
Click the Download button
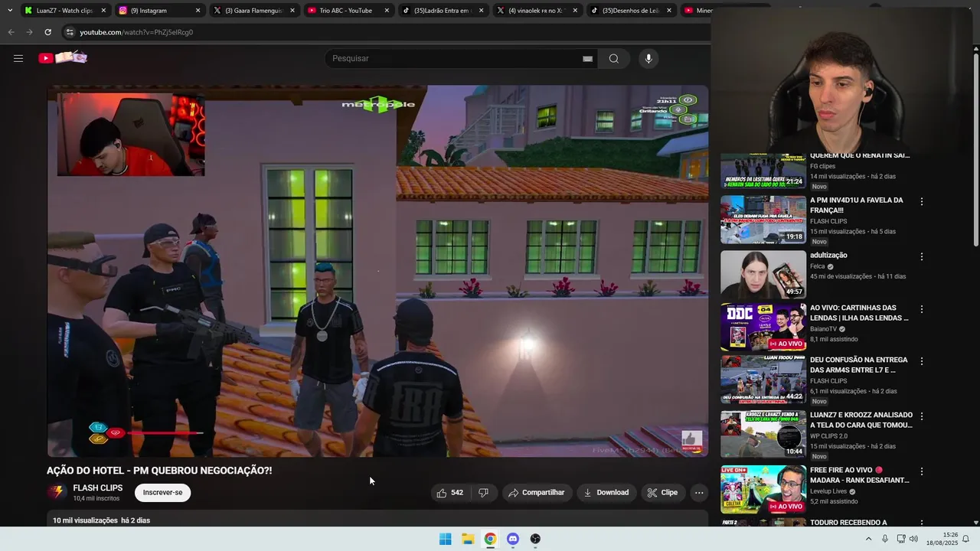[606, 493]
